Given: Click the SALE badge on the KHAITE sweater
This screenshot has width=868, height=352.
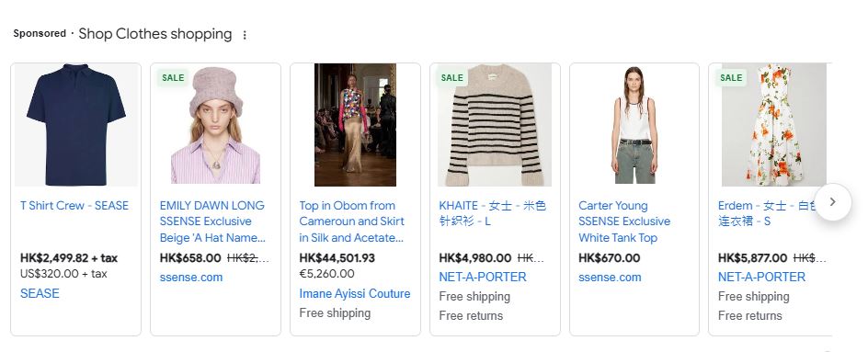Looking at the screenshot, I should [x=451, y=78].
